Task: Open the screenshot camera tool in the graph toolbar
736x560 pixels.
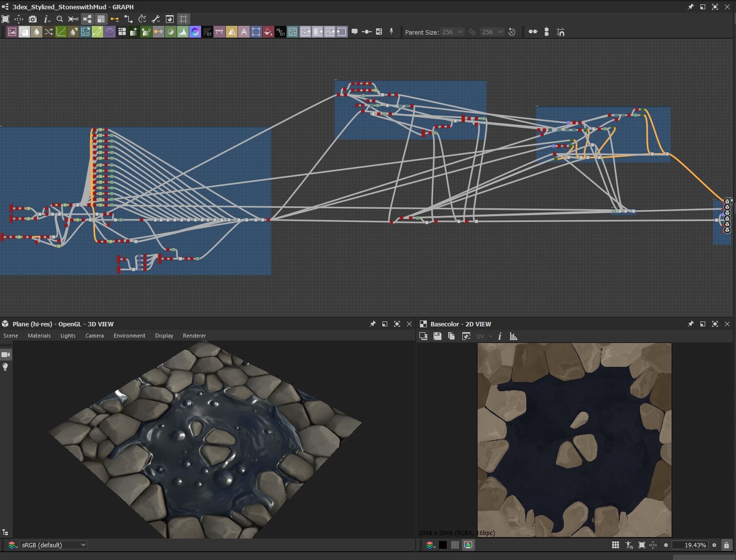Action: [x=33, y=19]
